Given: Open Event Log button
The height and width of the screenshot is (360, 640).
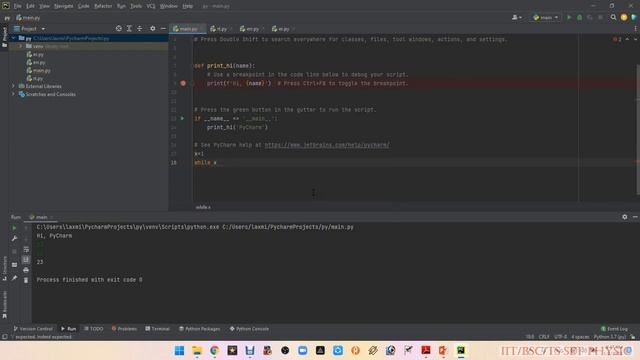Looking at the screenshot, I should [x=614, y=329].
